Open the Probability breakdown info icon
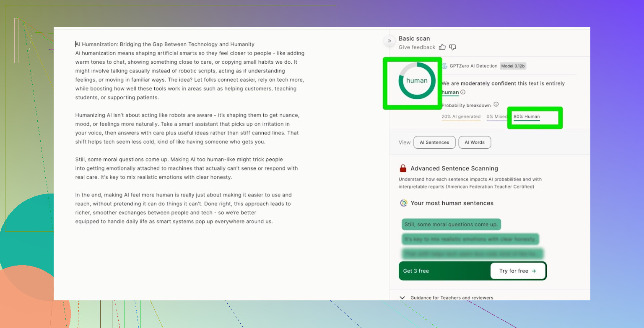 point(496,105)
